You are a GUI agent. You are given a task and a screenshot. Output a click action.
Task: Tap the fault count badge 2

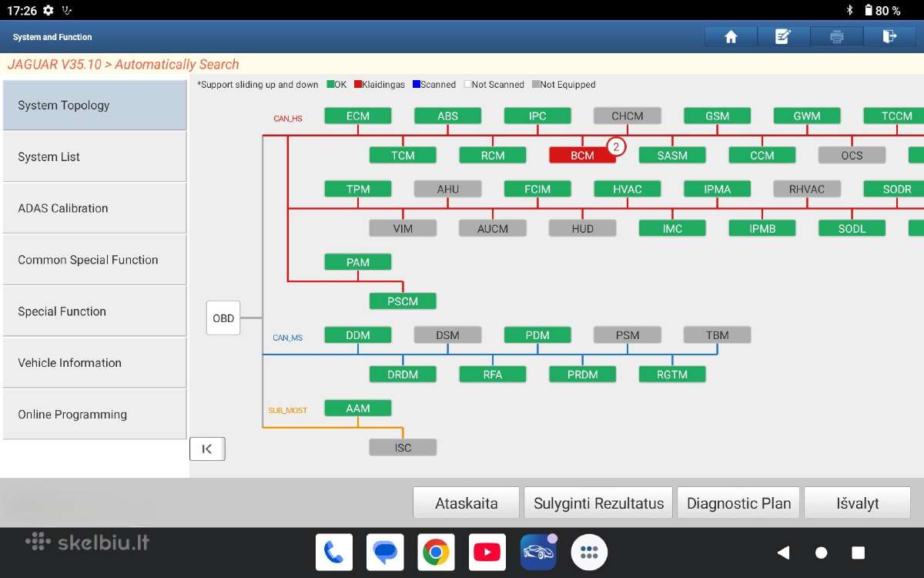pos(615,146)
